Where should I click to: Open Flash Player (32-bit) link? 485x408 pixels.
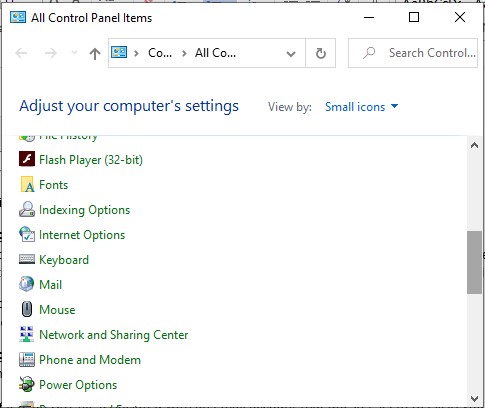click(x=91, y=160)
